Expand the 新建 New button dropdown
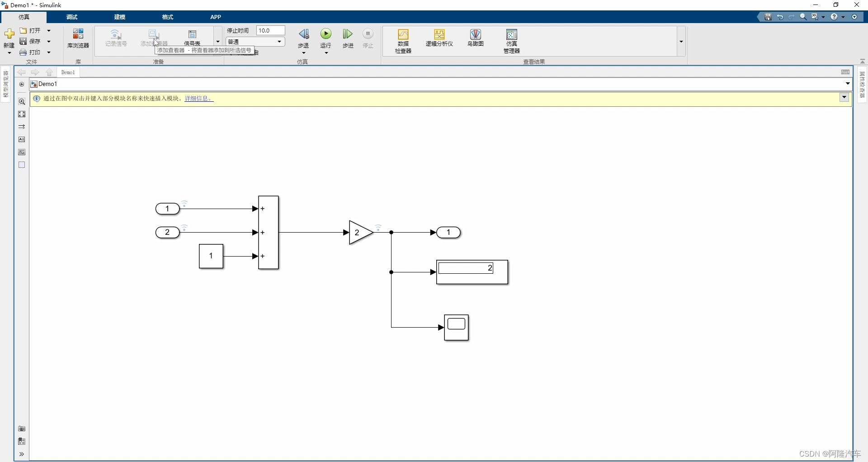 9,52
